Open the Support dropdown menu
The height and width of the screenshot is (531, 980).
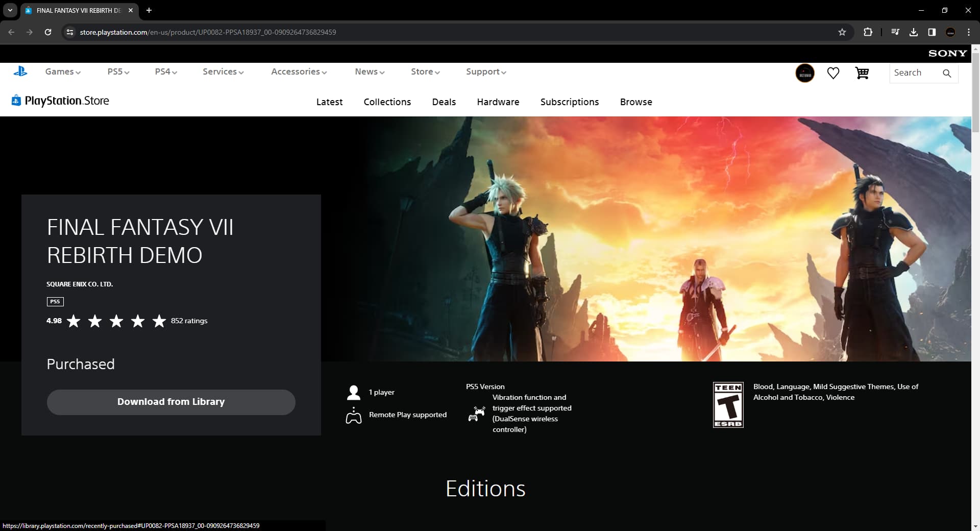pos(486,72)
